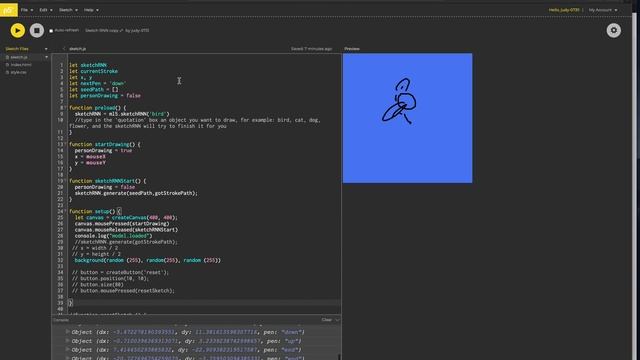Open the Sketch menu
Screen dimensions: 640x360
68,10
